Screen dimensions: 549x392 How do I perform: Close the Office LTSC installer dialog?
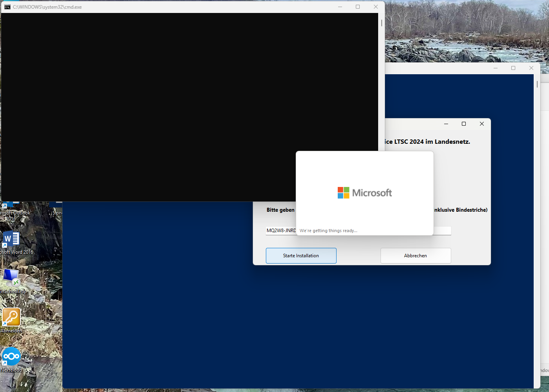coord(482,124)
